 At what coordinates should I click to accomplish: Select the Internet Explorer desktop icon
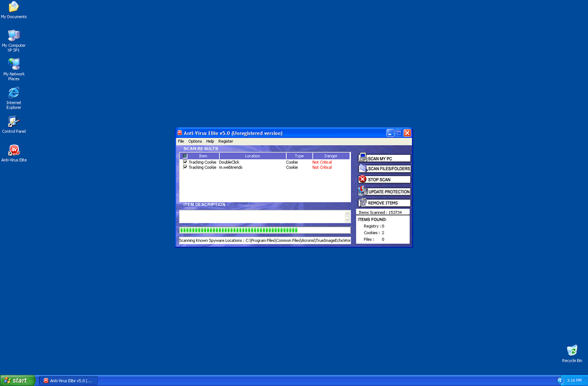point(14,93)
